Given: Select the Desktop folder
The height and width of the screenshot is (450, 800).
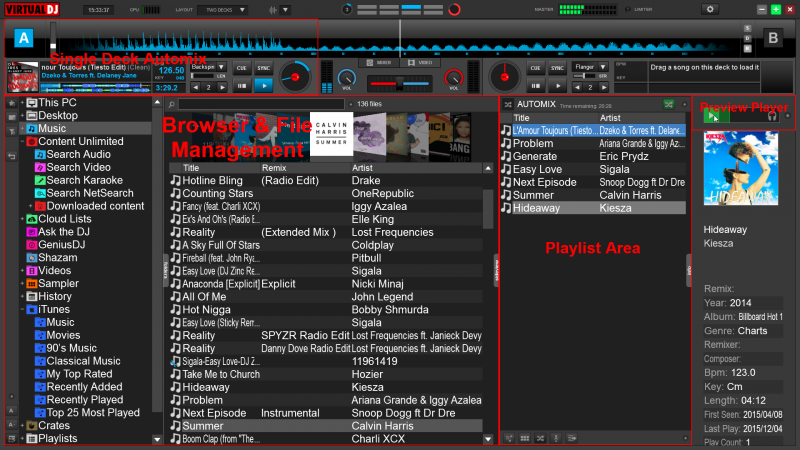Looking at the screenshot, I should point(58,115).
